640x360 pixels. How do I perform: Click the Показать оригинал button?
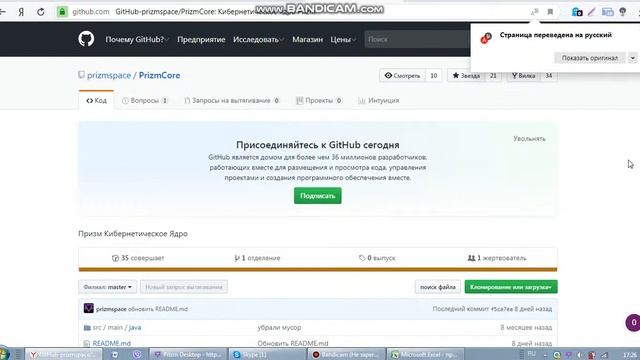589,58
